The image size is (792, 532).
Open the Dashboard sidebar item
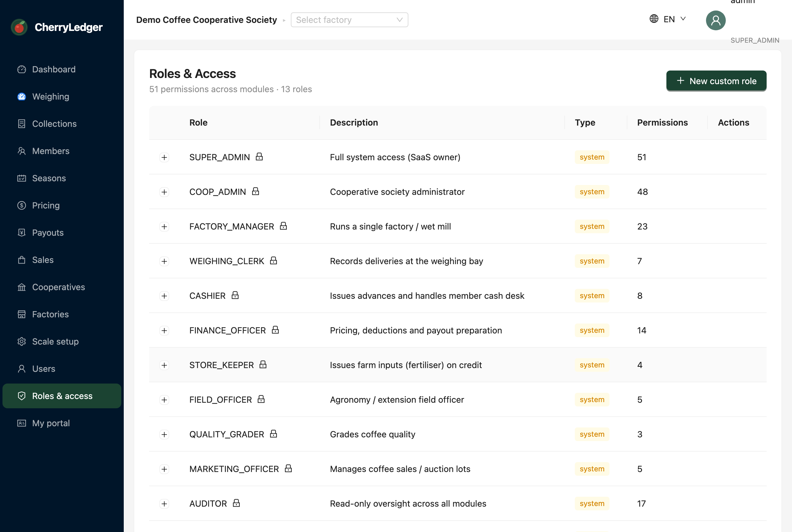pos(62,69)
